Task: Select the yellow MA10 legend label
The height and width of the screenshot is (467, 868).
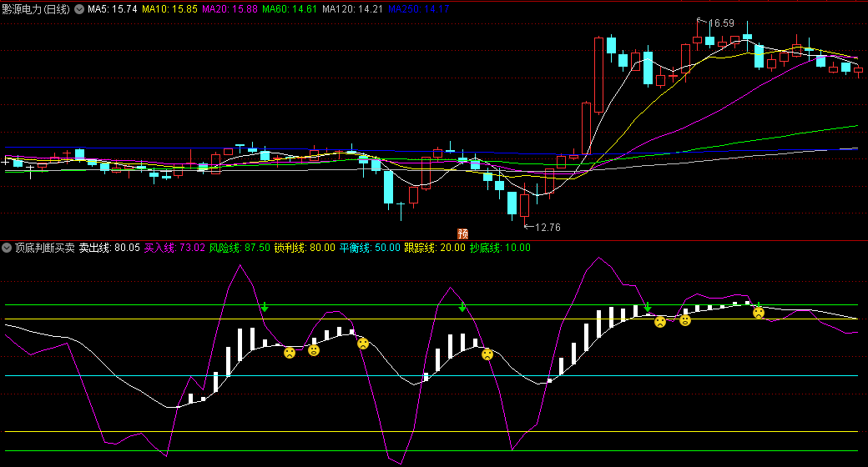Action: [x=169, y=9]
